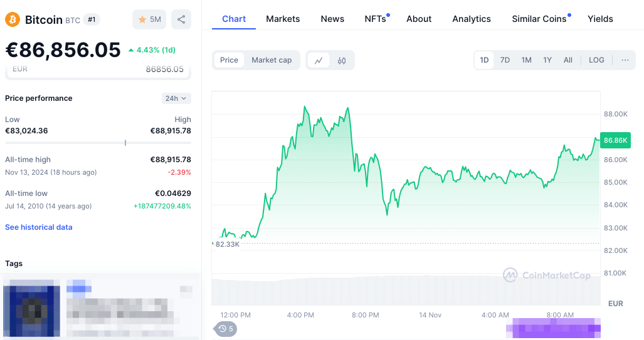Screen dimensions: 644x340
Task: Click the Bitcoin logo icon
Action: (x=13, y=19)
